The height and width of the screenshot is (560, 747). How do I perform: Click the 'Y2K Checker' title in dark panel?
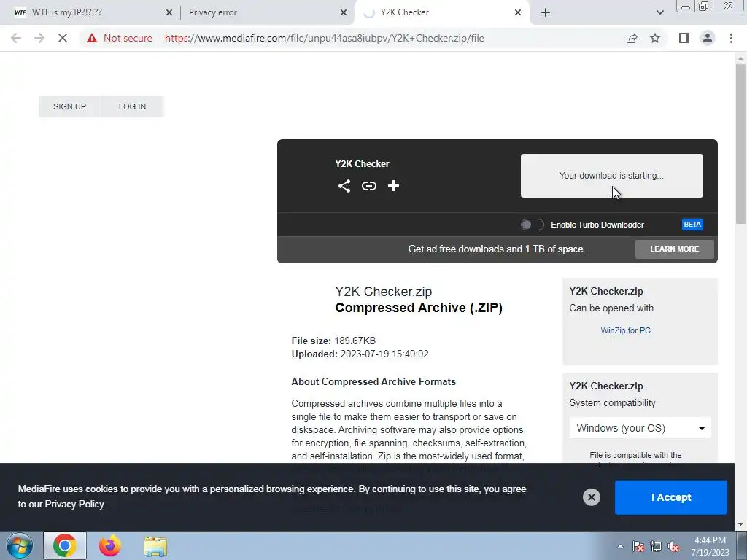[x=362, y=164]
